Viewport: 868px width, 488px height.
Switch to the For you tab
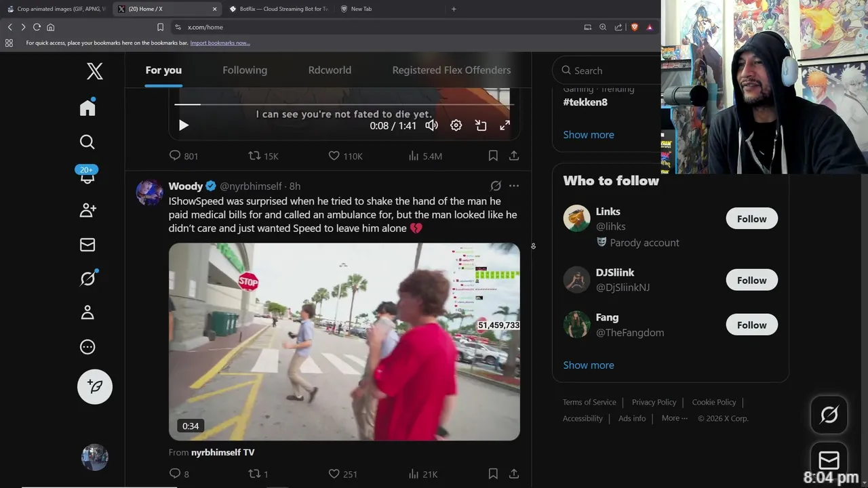click(x=163, y=70)
